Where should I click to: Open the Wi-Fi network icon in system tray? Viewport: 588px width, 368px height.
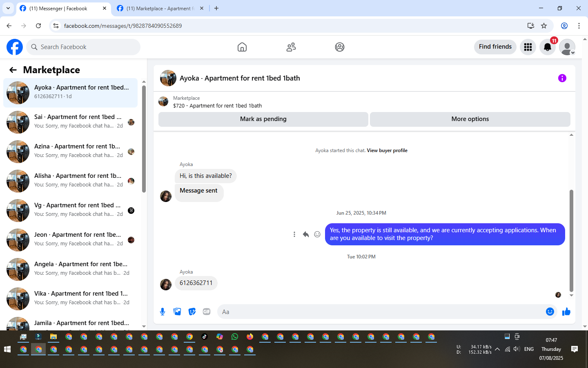(508, 349)
